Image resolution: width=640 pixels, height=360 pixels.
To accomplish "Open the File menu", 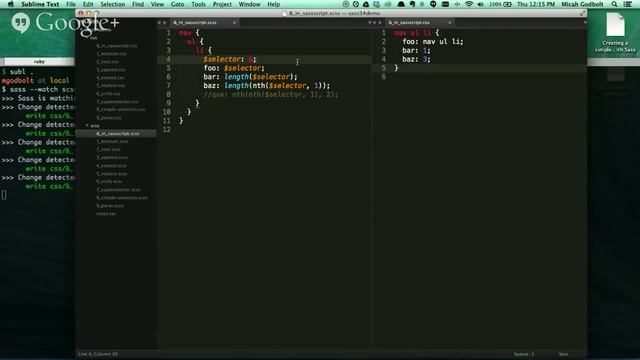I will coord(71,4).
